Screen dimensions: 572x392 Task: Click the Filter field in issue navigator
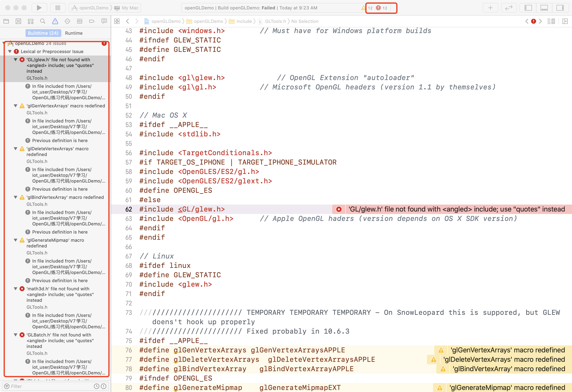49,386
